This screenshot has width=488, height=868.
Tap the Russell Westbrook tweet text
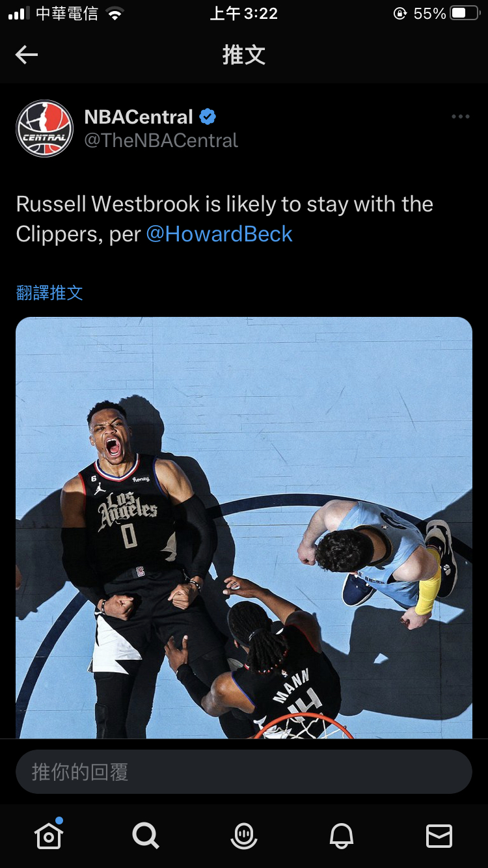pyautogui.click(x=224, y=219)
